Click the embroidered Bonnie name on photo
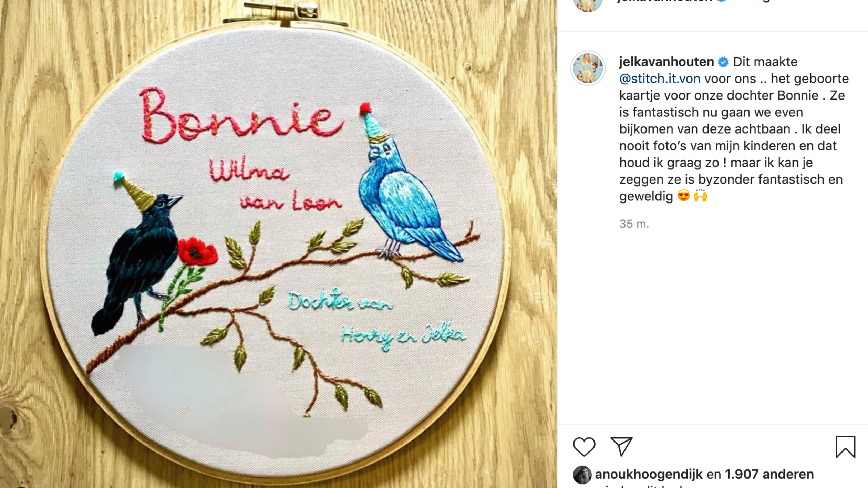The image size is (868, 488). point(242,115)
